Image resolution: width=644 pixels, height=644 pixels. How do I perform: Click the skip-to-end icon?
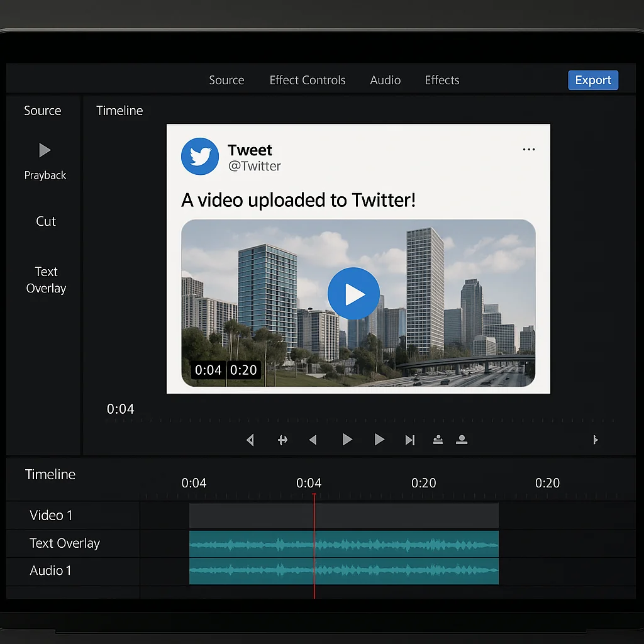click(410, 440)
